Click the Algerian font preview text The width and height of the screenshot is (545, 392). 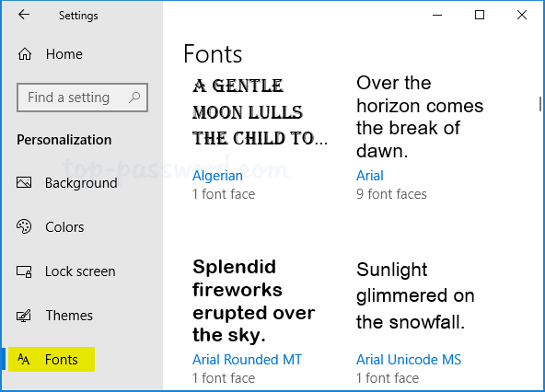260,112
